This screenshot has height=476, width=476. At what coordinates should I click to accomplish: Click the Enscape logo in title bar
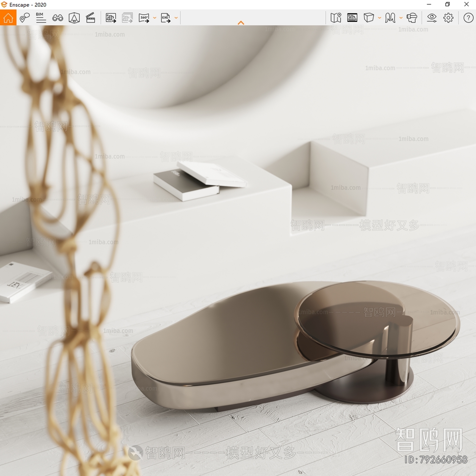(x=4, y=4)
